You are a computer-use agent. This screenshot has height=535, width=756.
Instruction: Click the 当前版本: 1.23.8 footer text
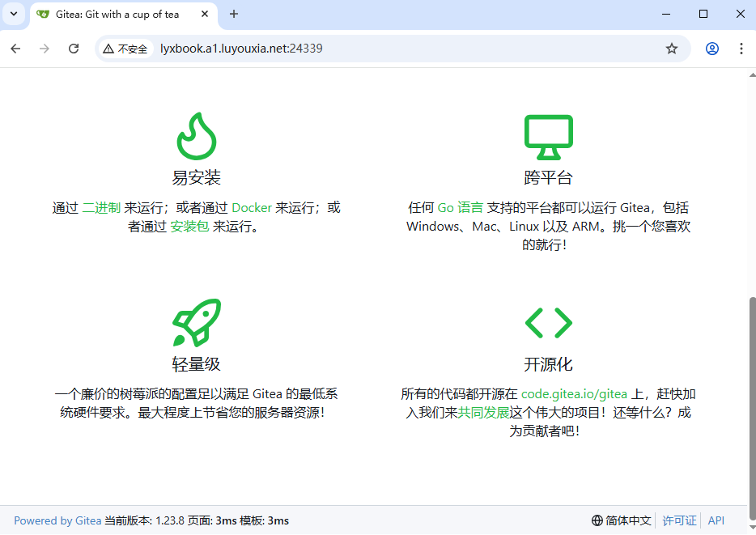click(x=145, y=520)
